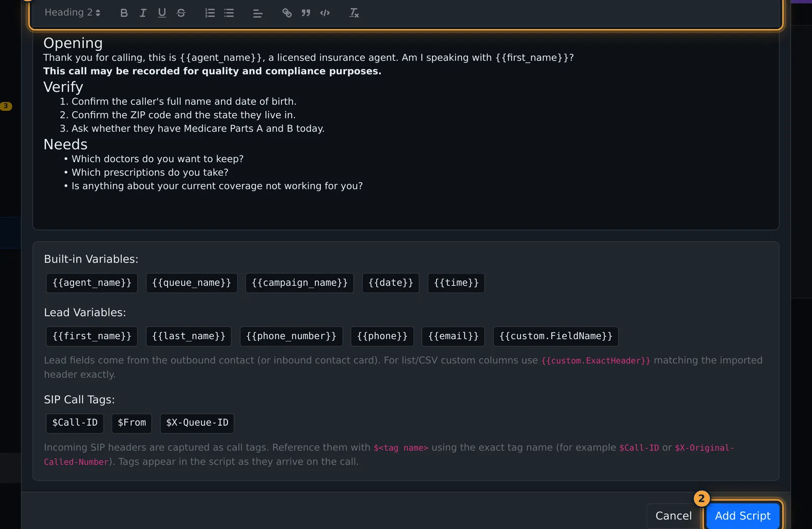Click the red {{custom.ExactHeader}} code text
Image resolution: width=812 pixels, height=529 pixels.
595,360
